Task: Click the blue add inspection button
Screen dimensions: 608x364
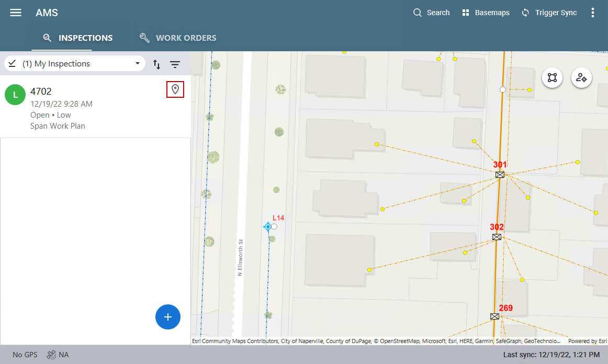Action: (168, 317)
